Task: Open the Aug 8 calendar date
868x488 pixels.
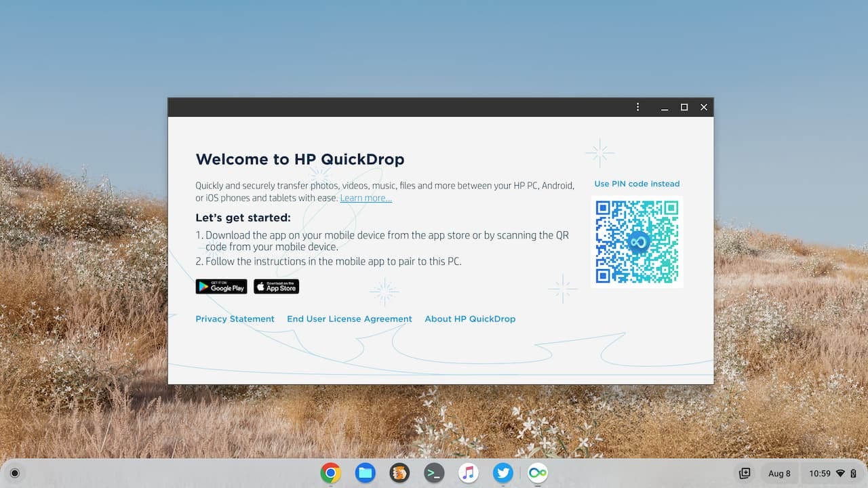Action: coord(779,473)
